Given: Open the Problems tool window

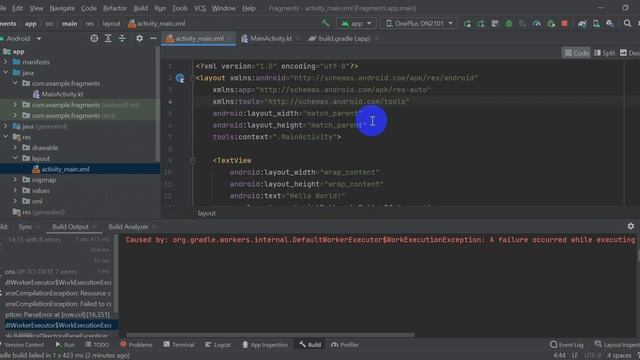Looking at the screenshot, I should [136, 345].
